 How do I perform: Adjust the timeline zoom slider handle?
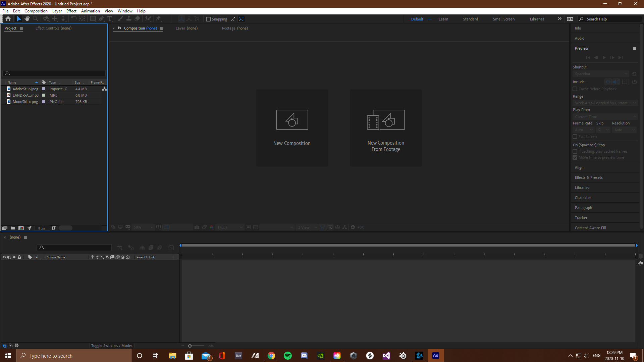click(x=190, y=346)
